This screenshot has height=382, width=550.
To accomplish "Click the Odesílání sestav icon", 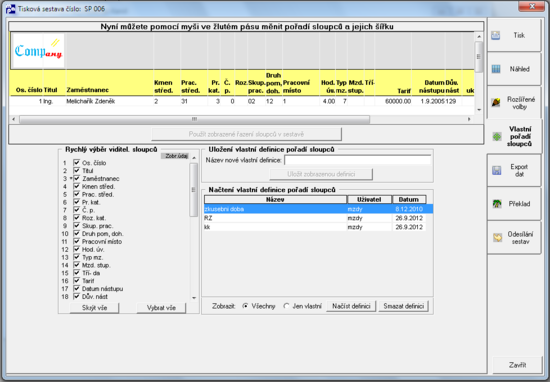I will pyautogui.click(x=497, y=238).
